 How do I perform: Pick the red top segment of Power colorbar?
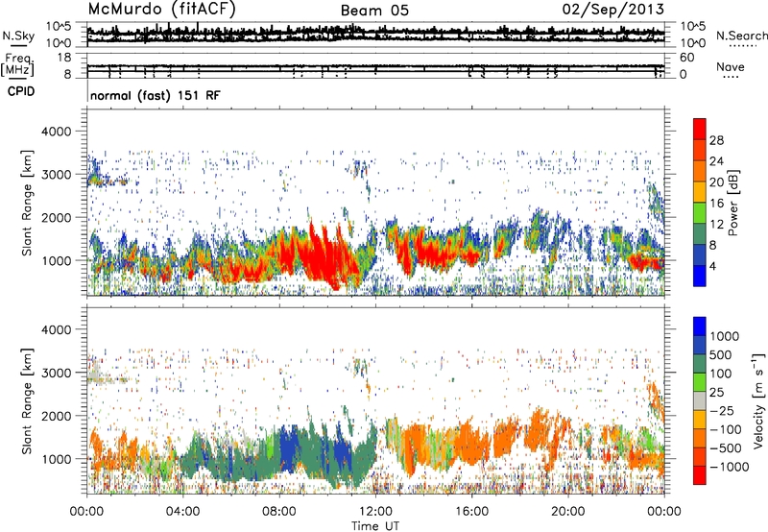click(x=700, y=129)
